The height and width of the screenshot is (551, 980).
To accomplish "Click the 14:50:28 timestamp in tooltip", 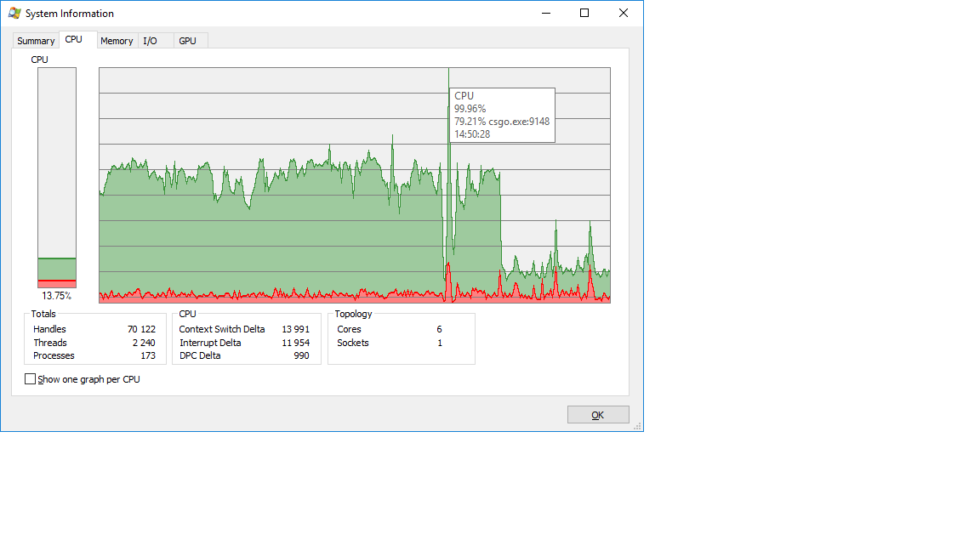I will 472,134.
